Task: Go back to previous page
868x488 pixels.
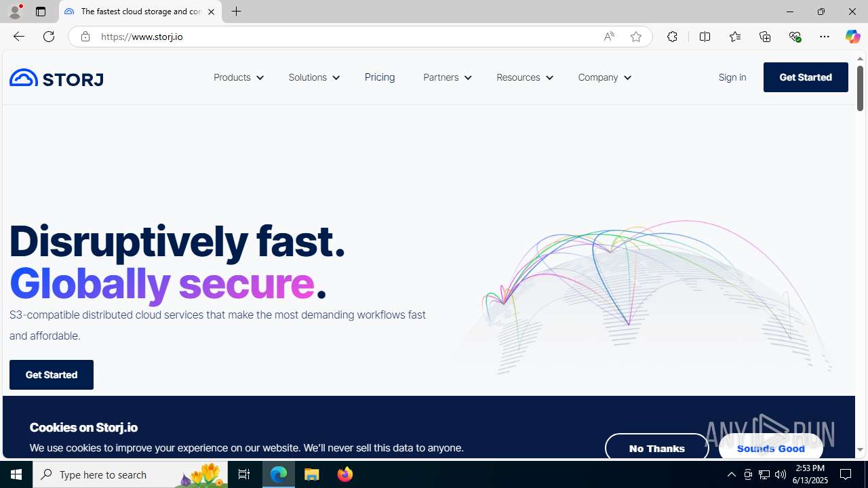Action: [18, 37]
